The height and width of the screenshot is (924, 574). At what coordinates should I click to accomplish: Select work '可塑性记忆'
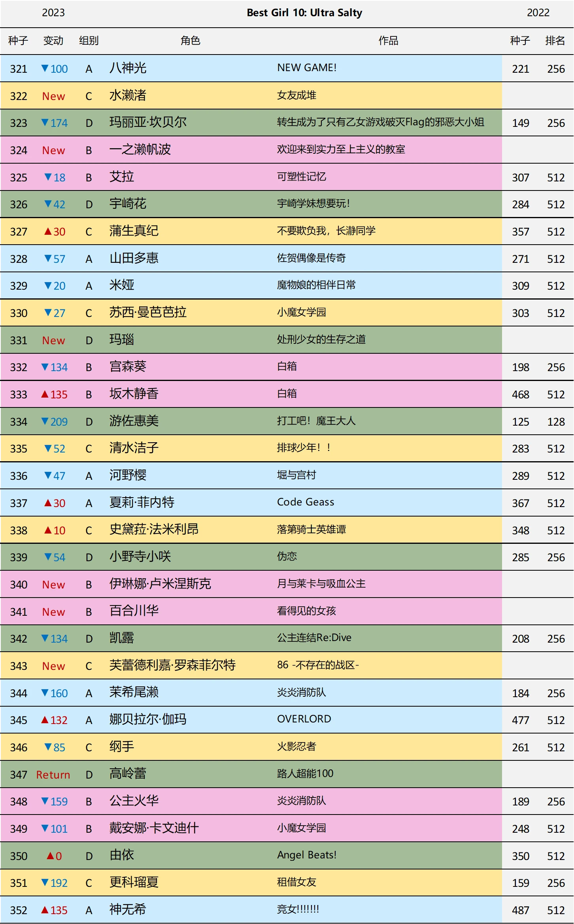coord(302,177)
